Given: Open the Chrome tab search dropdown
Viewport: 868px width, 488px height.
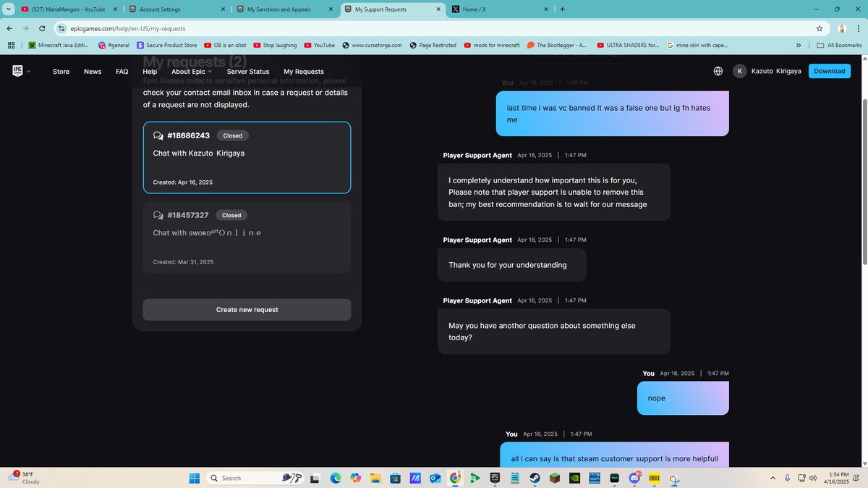Looking at the screenshot, I should coord(7,9).
